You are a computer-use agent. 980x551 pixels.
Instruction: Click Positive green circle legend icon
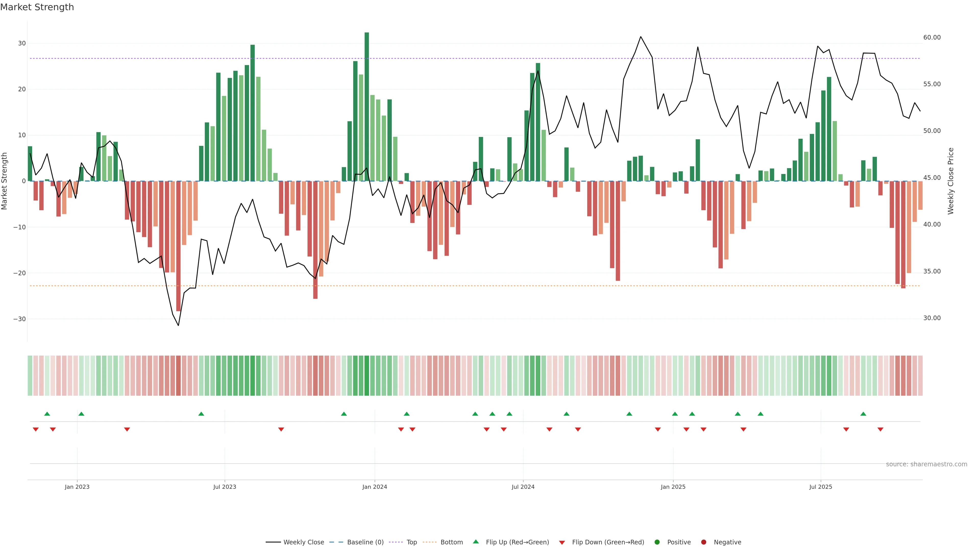click(657, 542)
